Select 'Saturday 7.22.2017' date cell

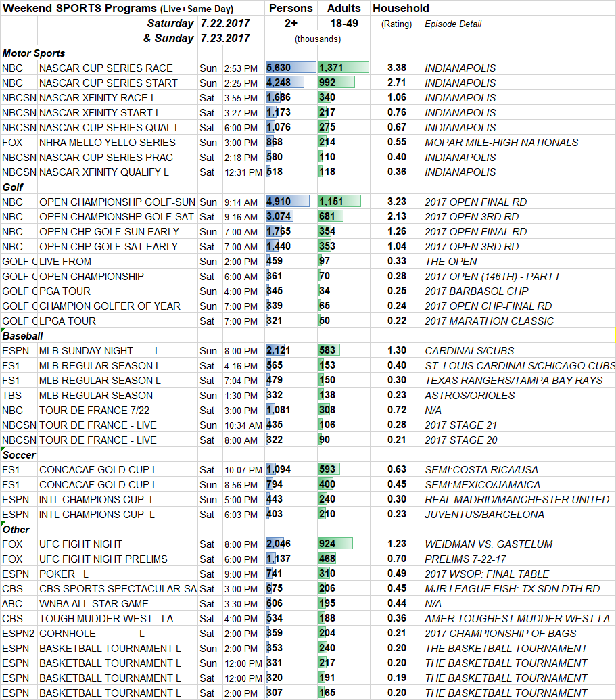(x=198, y=23)
